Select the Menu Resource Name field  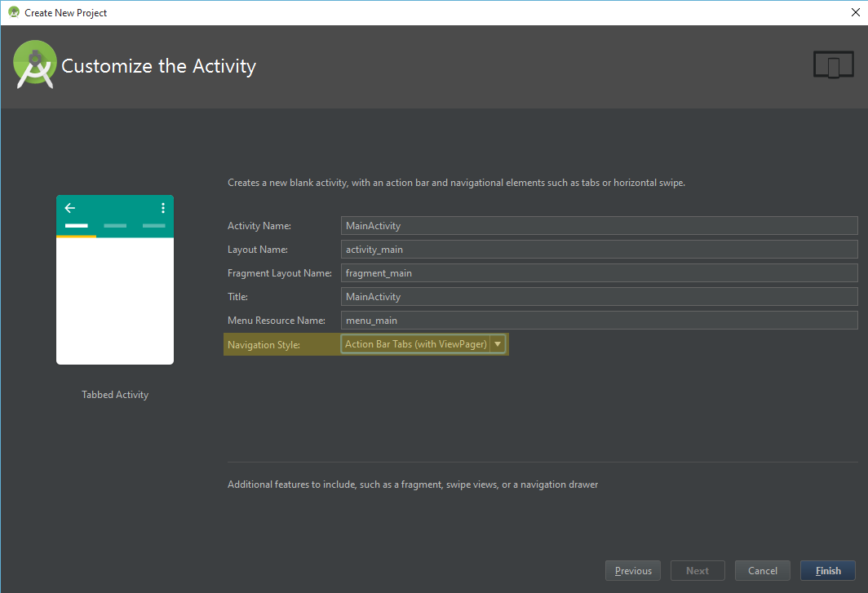[599, 321]
